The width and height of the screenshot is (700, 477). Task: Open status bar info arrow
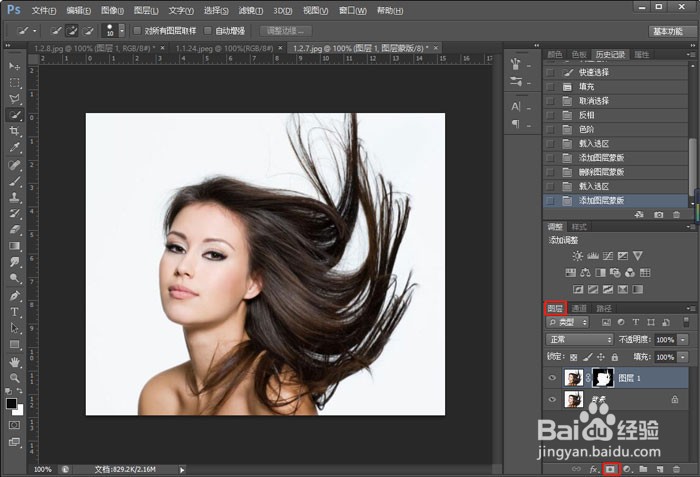coord(182,469)
